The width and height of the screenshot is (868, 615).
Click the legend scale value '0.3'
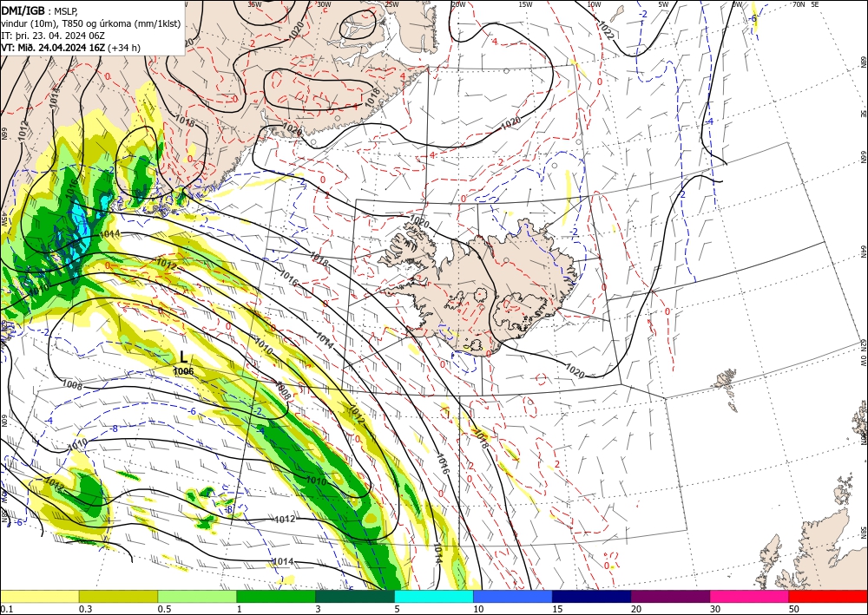coord(85,609)
